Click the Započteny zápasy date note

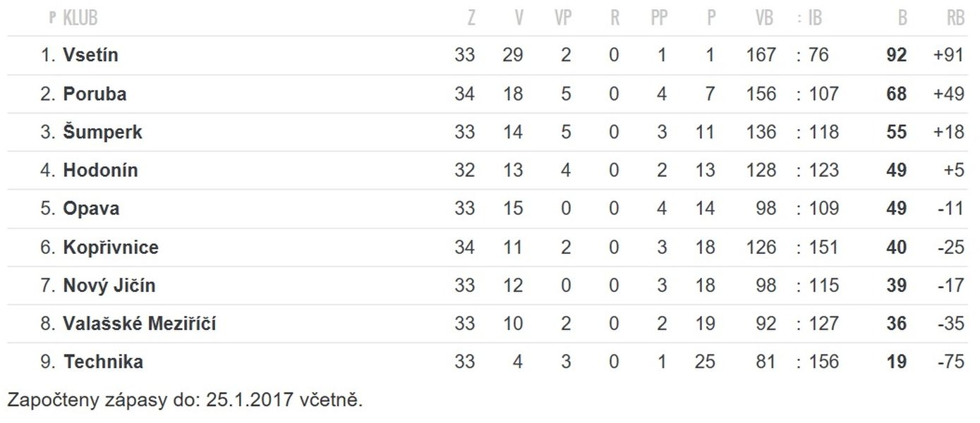(x=185, y=400)
